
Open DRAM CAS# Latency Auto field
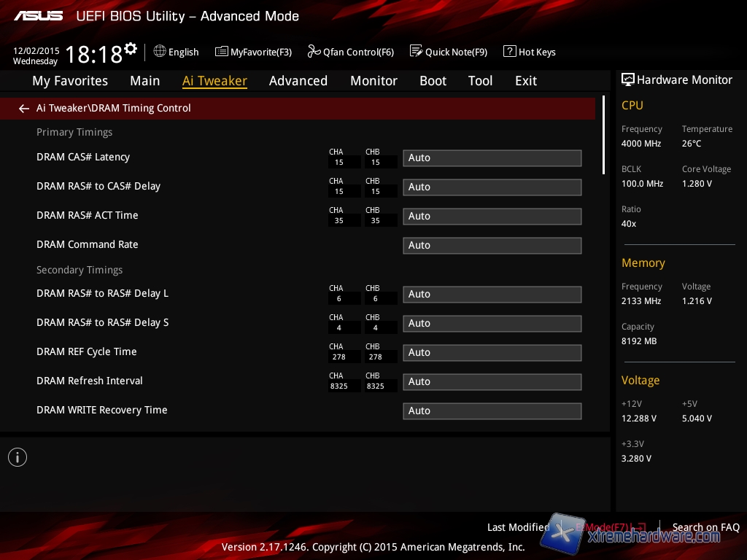click(492, 158)
